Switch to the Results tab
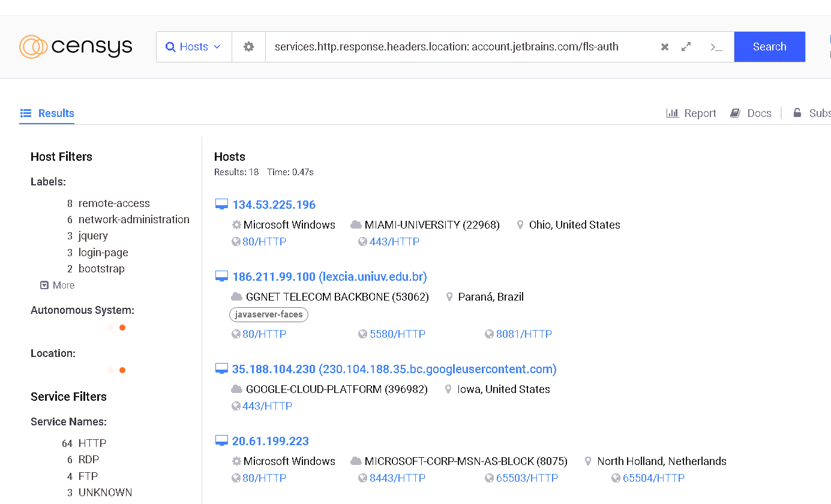This screenshot has height=504, width=831. [x=47, y=113]
